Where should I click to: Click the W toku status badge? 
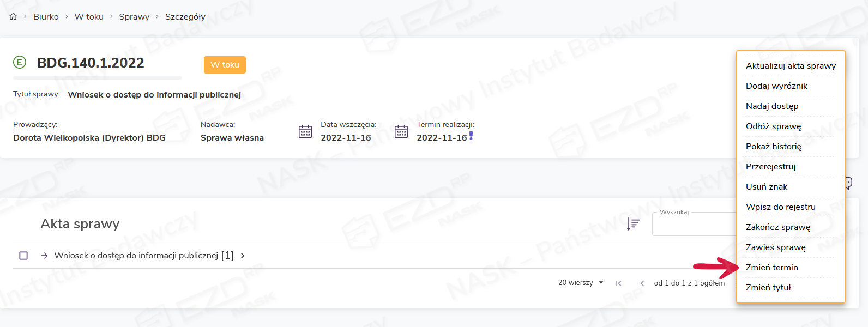click(225, 65)
